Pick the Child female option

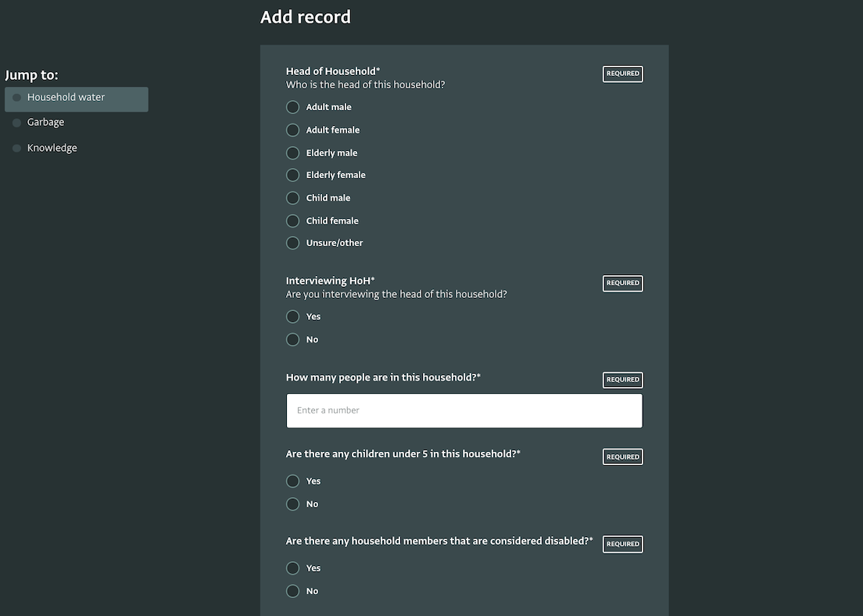tap(293, 220)
